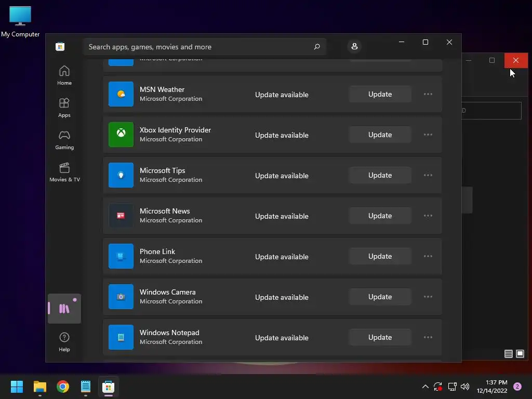Click Microsoft Store taskbar icon

click(x=108, y=387)
